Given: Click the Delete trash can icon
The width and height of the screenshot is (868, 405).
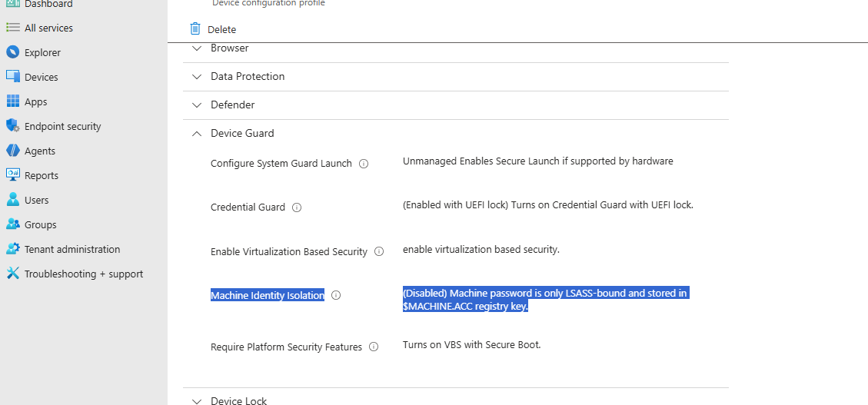Looking at the screenshot, I should pyautogui.click(x=195, y=28).
